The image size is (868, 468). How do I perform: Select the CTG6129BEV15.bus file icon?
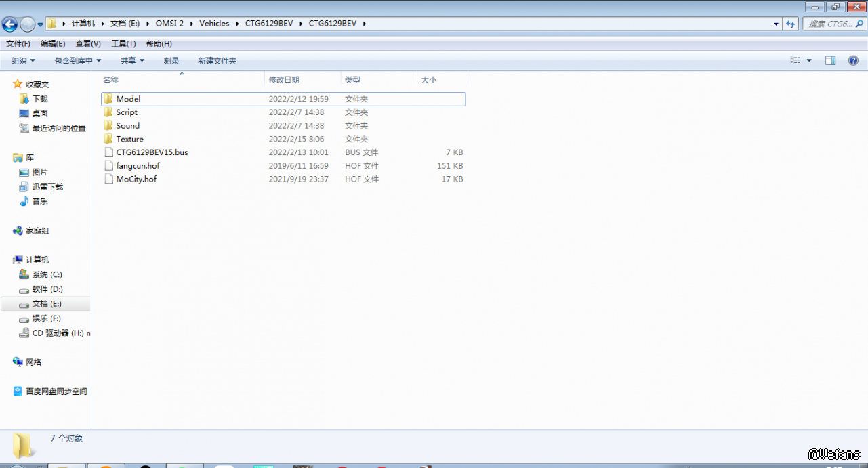[108, 152]
